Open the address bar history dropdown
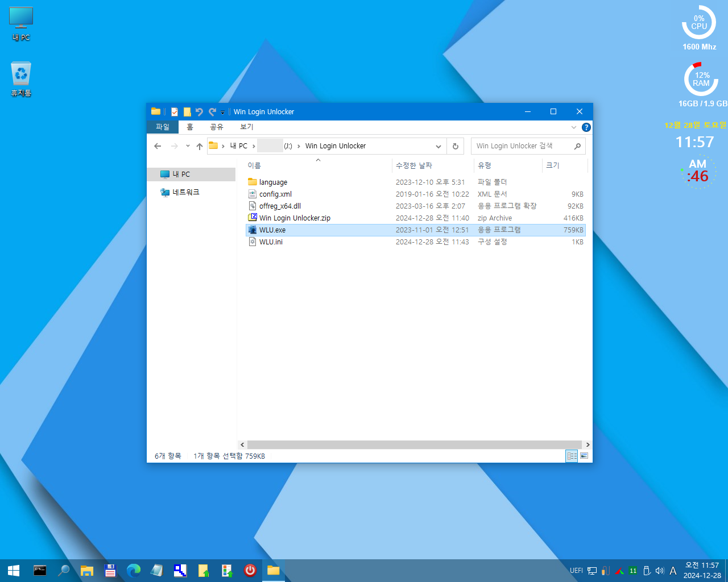728x582 pixels. pos(438,146)
